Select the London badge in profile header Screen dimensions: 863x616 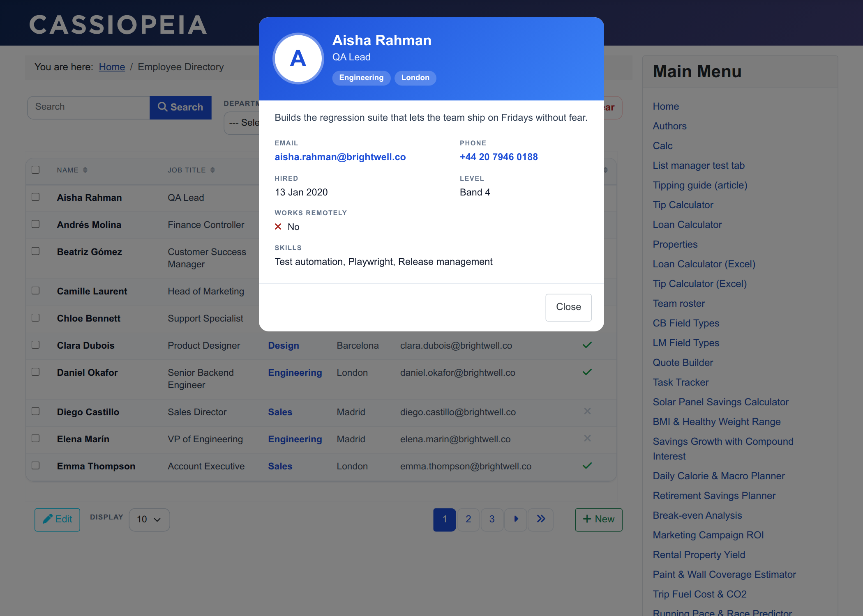[415, 78]
